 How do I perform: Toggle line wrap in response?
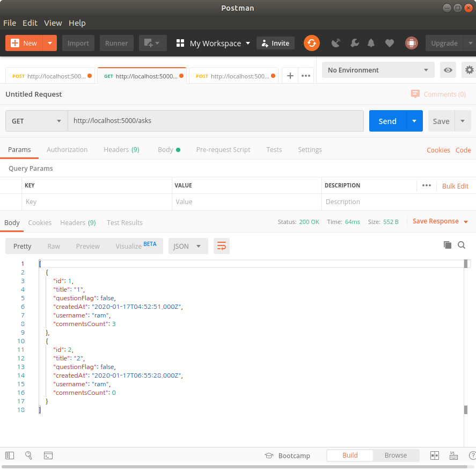click(x=222, y=246)
